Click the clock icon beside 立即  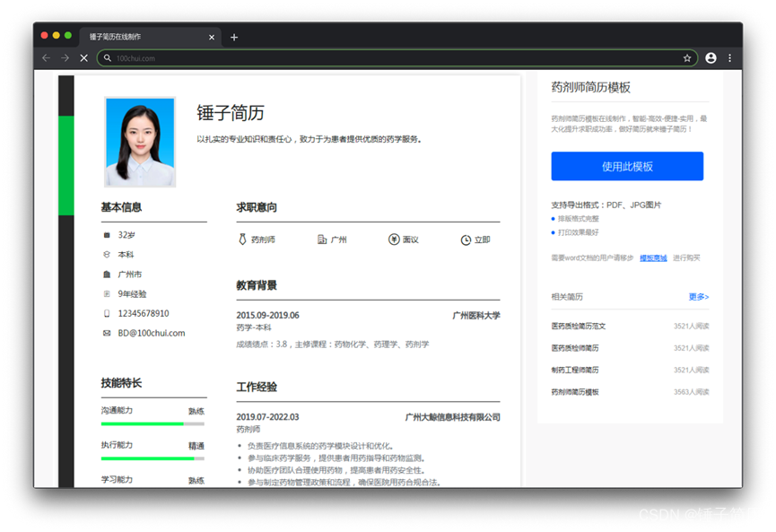(x=466, y=240)
